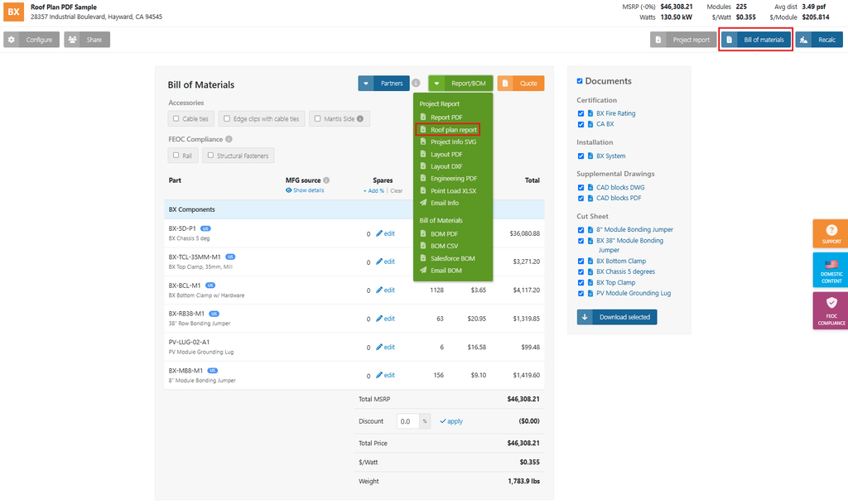Image resolution: width=848 pixels, height=504 pixels.
Task: Click the US badge next to BX-5D-P1
Action: click(205, 228)
